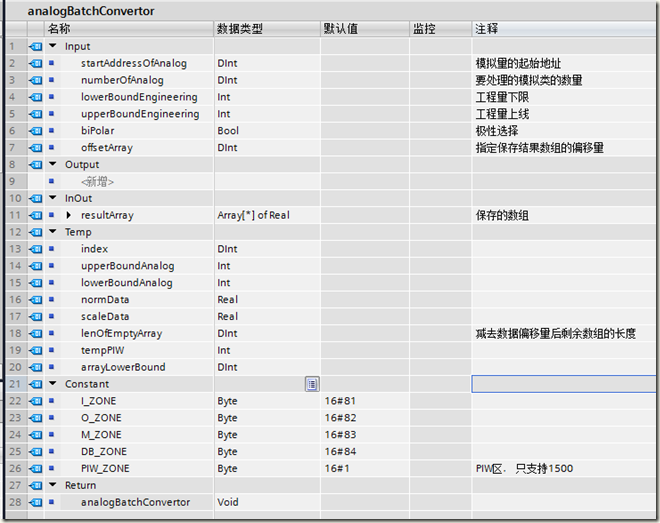The height and width of the screenshot is (523, 660).
Task: Click the tag icon for DB_ZONE row
Action: (36, 451)
